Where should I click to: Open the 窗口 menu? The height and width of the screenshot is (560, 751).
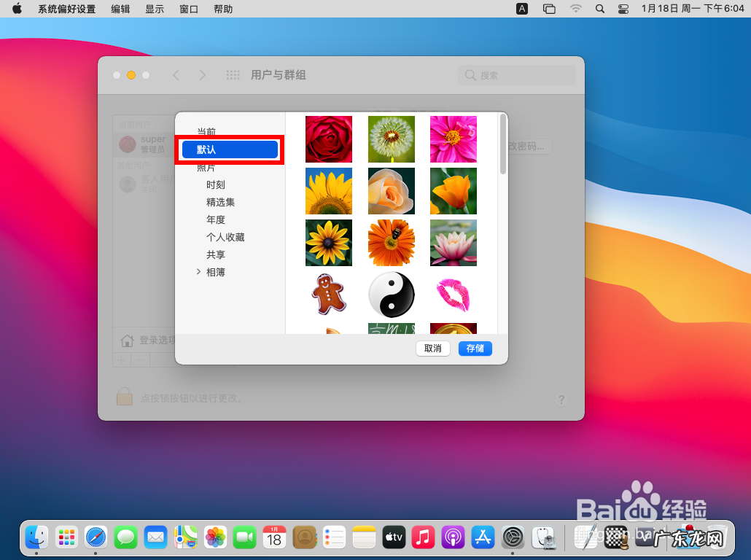pyautogui.click(x=188, y=9)
